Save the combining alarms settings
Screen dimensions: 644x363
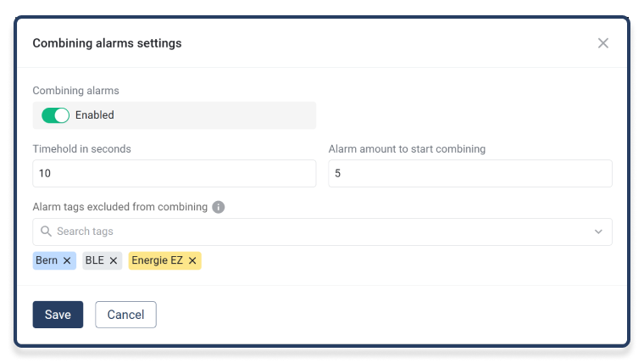pos(58,315)
